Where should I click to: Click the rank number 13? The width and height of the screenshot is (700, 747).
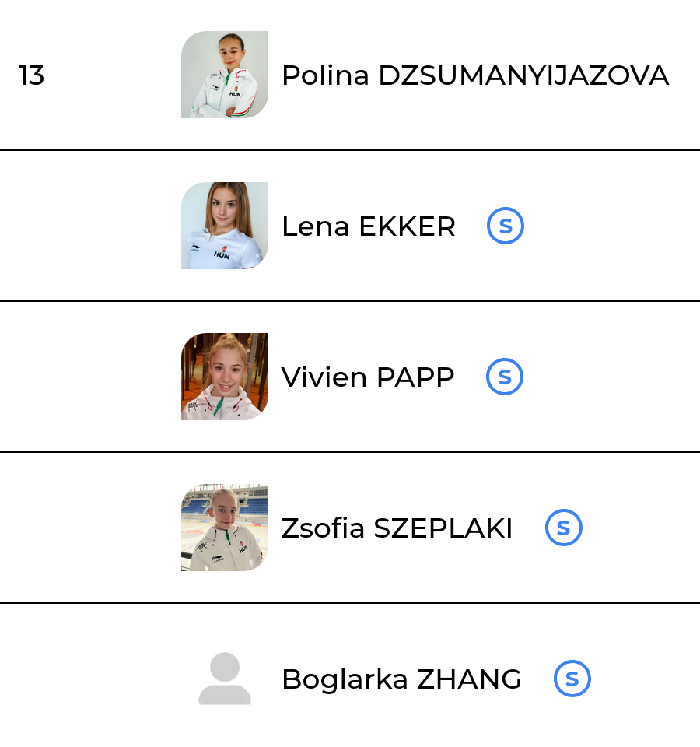click(x=31, y=75)
